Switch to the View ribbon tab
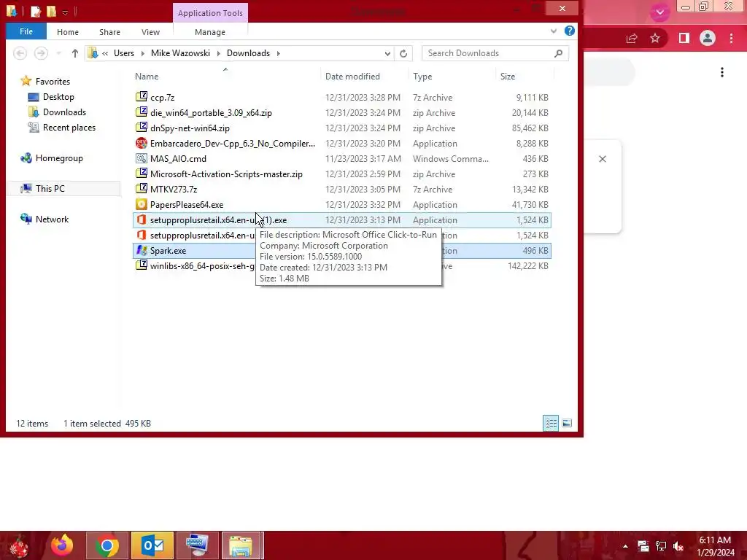This screenshot has height=560, width=747. (150, 32)
